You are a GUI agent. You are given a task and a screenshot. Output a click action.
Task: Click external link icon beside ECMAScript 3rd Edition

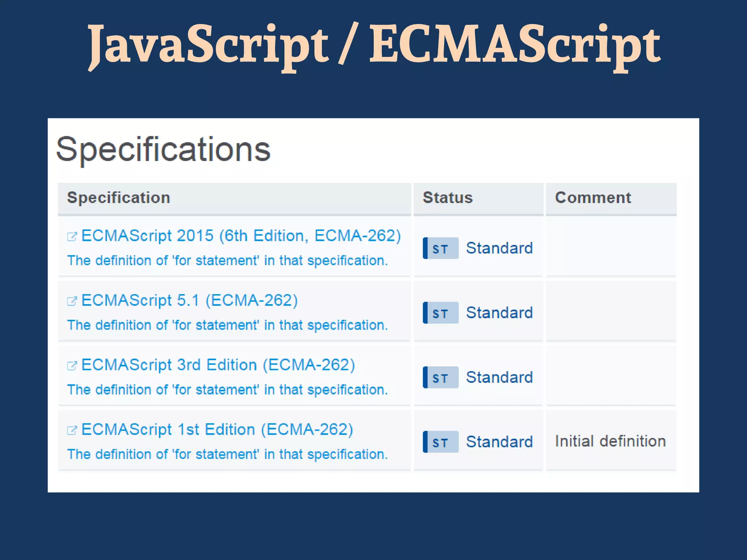pyautogui.click(x=72, y=366)
